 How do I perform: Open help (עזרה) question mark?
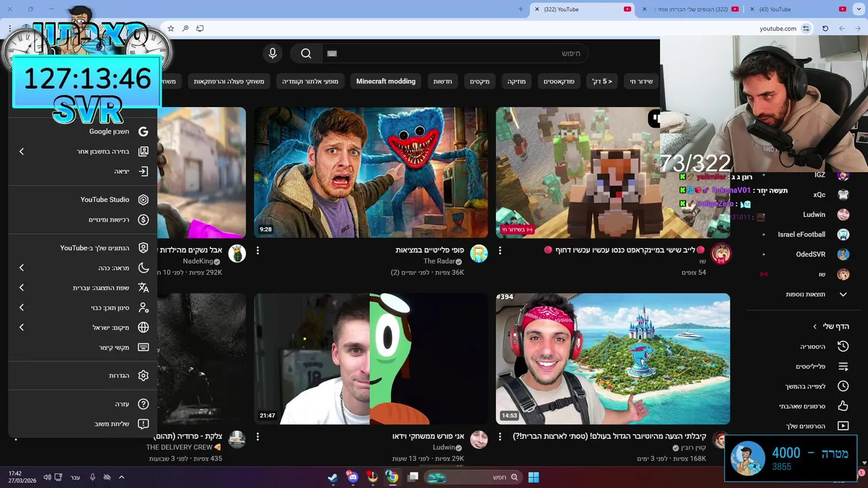[x=143, y=404]
